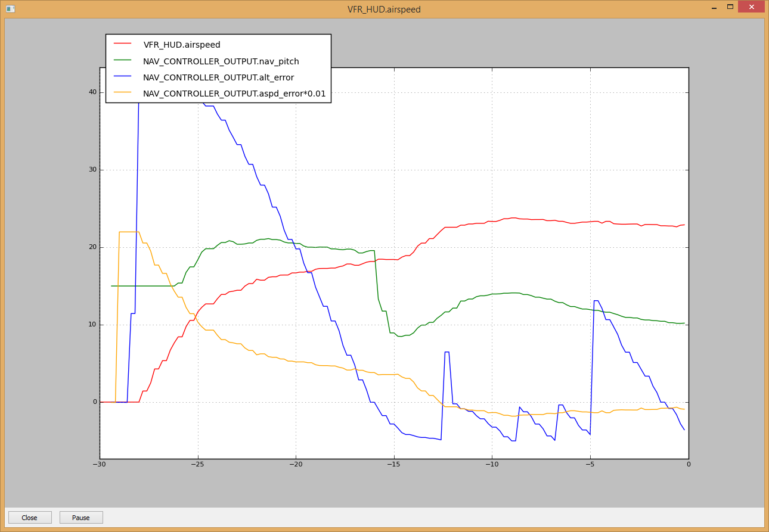Click the orange line sample in the legend
Image resolution: width=769 pixels, height=532 pixels.
pos(122,92)
